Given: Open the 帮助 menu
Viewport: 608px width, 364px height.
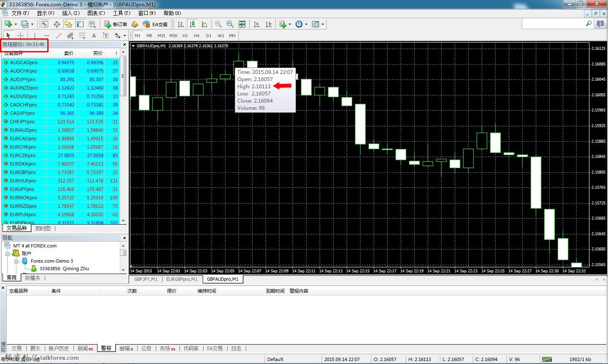Looking at the screenshot, I should tap(172, 13).
